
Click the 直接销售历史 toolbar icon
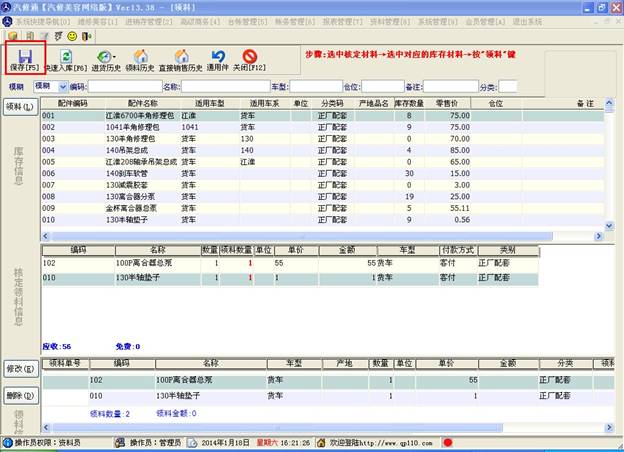[180, 62]
